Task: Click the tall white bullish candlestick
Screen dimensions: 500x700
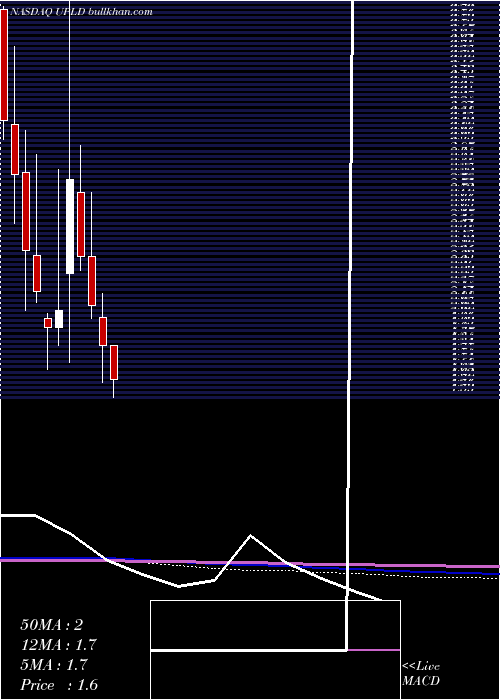Action: click(x=70, y=226)
